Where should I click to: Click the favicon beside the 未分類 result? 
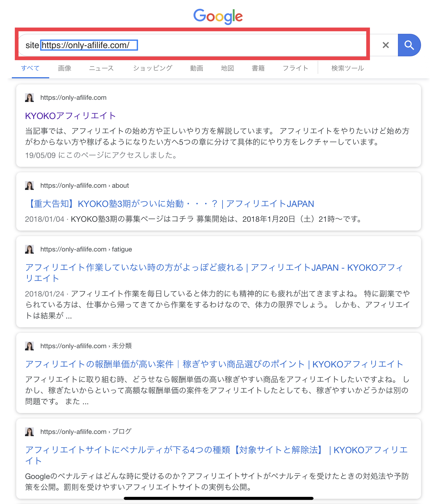[x=29, y=346]
